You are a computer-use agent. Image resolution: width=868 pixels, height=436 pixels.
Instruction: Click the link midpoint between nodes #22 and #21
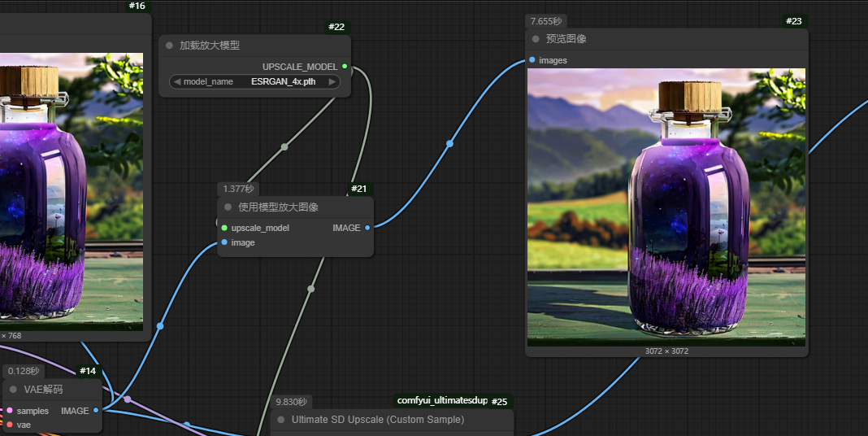point(284,147)
